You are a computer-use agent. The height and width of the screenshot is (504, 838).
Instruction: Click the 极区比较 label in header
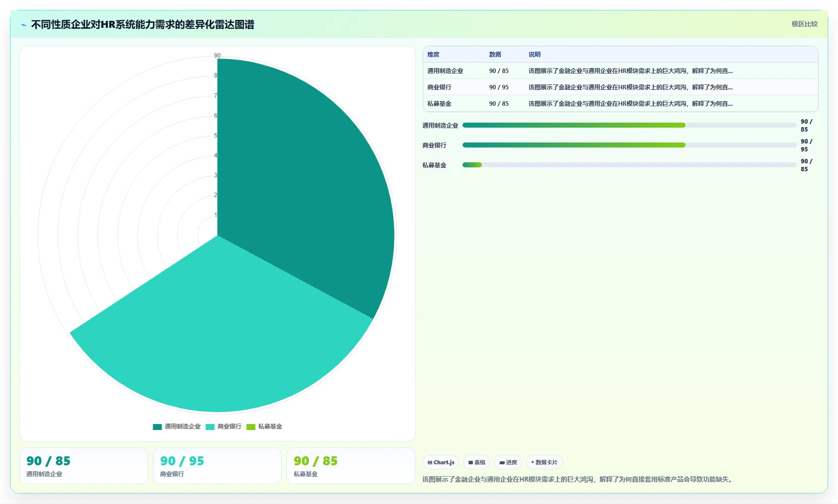[804, 24]
